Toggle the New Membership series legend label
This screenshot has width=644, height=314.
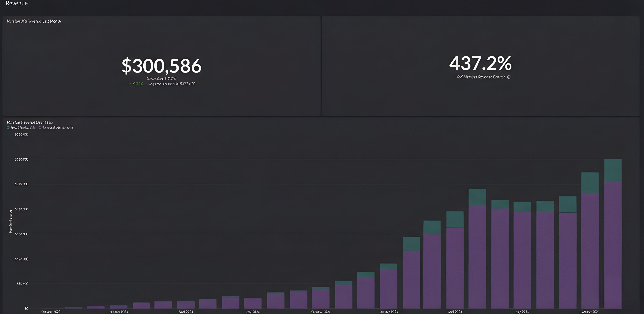tap(23, 127)
